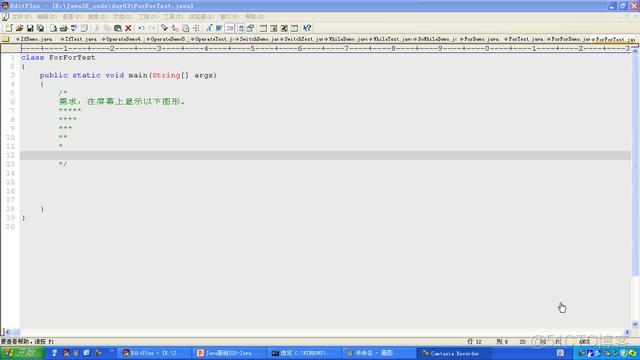Switch to the OperateTest tab
Screen dimensions: 640x360
[x=212, y=39]
